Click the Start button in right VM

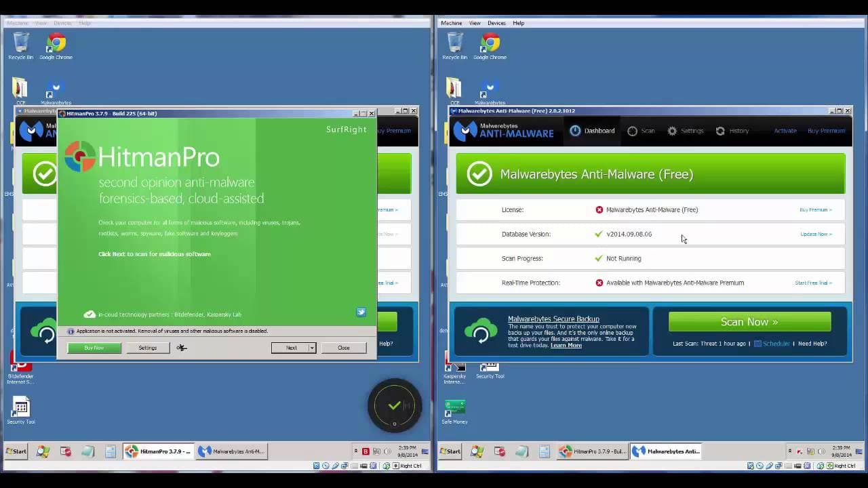tap(450, 451)
